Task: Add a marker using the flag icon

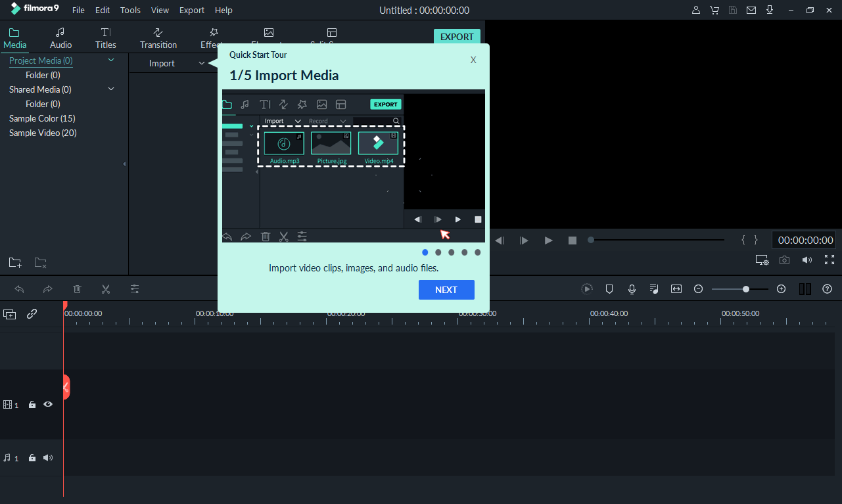Action: pos(609,288)
